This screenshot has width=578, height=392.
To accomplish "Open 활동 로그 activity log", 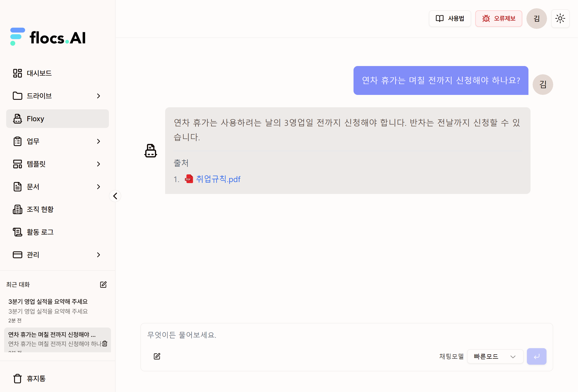I will 57,232.
